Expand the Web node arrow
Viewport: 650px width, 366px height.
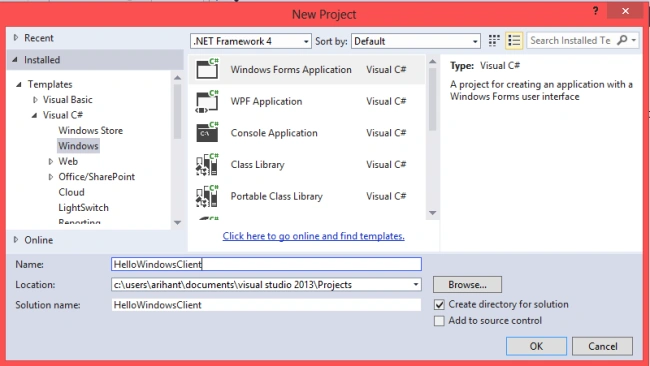(x=51, y=161)
